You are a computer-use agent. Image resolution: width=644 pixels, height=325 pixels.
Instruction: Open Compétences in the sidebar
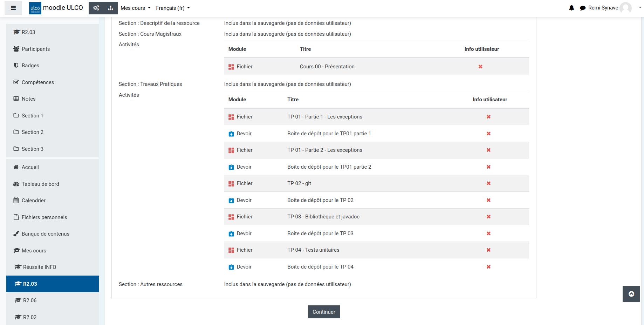point(37,82)
